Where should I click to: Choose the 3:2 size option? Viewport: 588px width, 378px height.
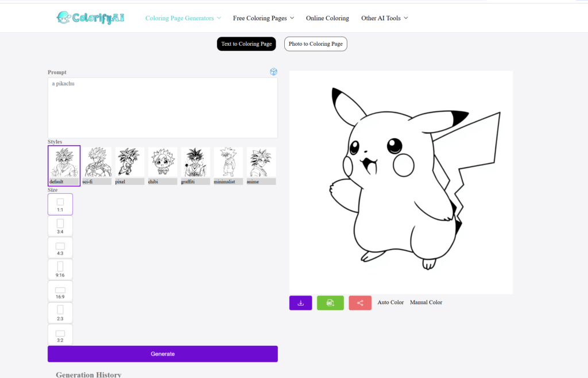tap(60, 335)
